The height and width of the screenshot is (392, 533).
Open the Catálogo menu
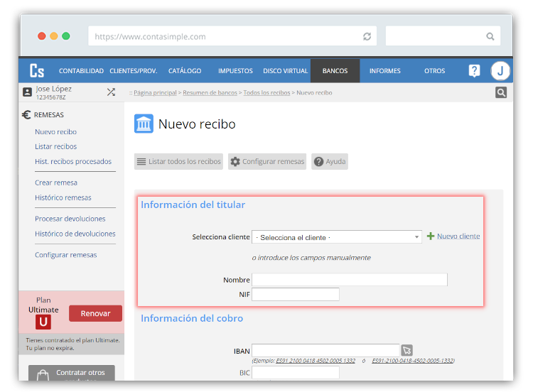(185, 71)
